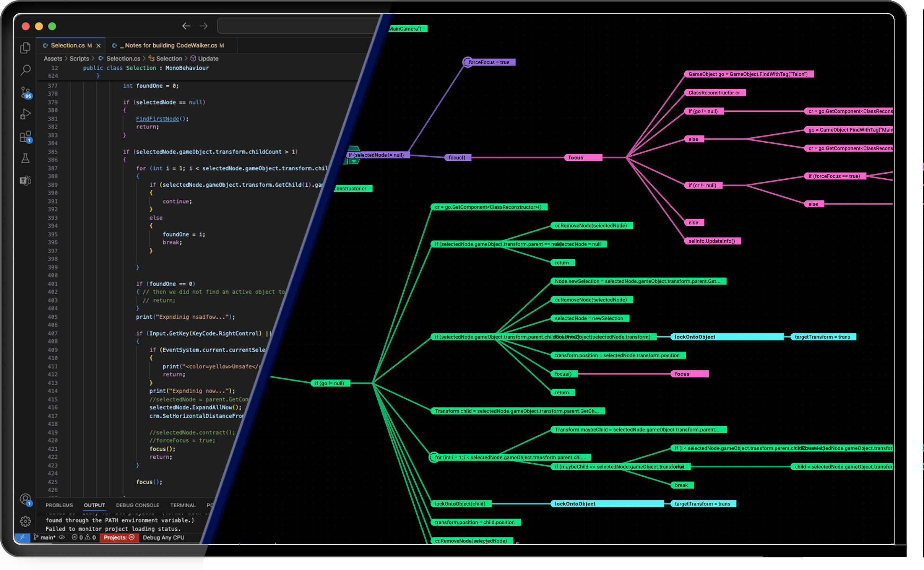The width and height of the screenshot is (924, 570).
Task: Click the circle handle on the forceFocus node
Action: coord(467,62)
